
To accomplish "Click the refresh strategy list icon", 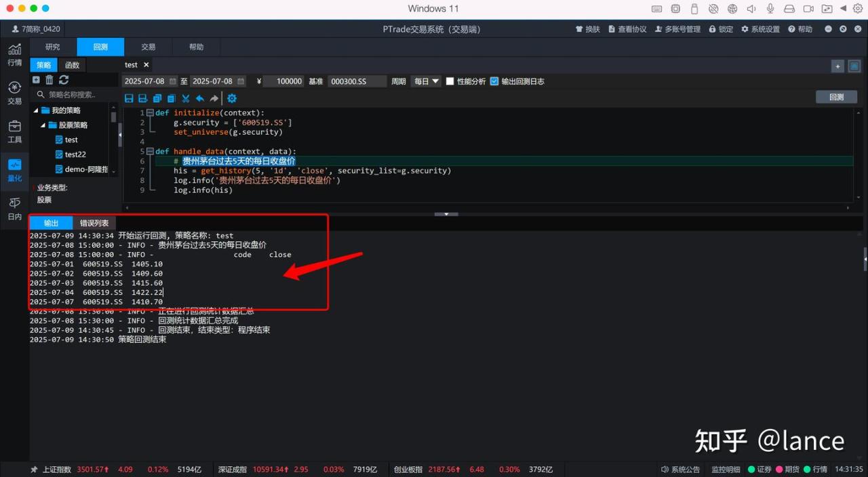I will (x=64, y=80).
